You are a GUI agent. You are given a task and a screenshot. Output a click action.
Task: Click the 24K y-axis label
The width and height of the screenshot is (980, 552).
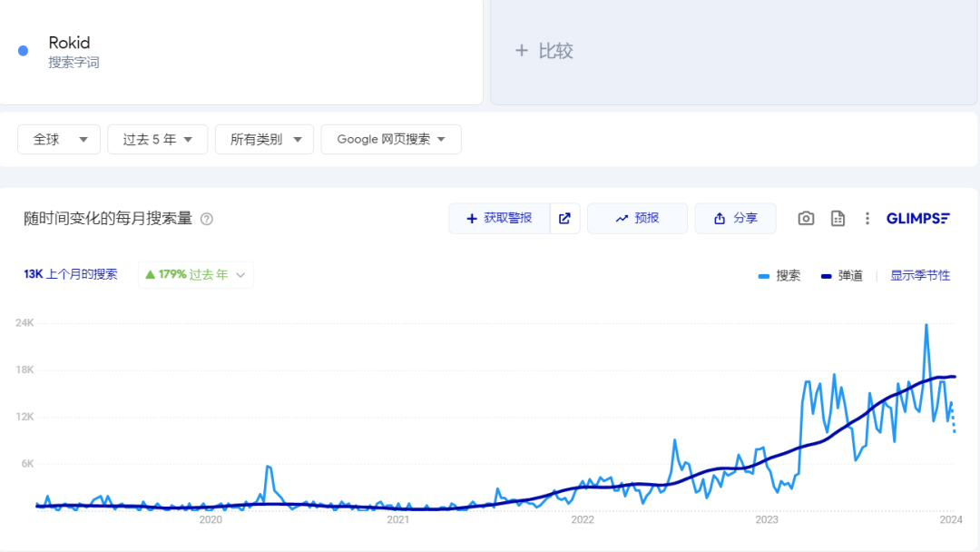point(25,322)
